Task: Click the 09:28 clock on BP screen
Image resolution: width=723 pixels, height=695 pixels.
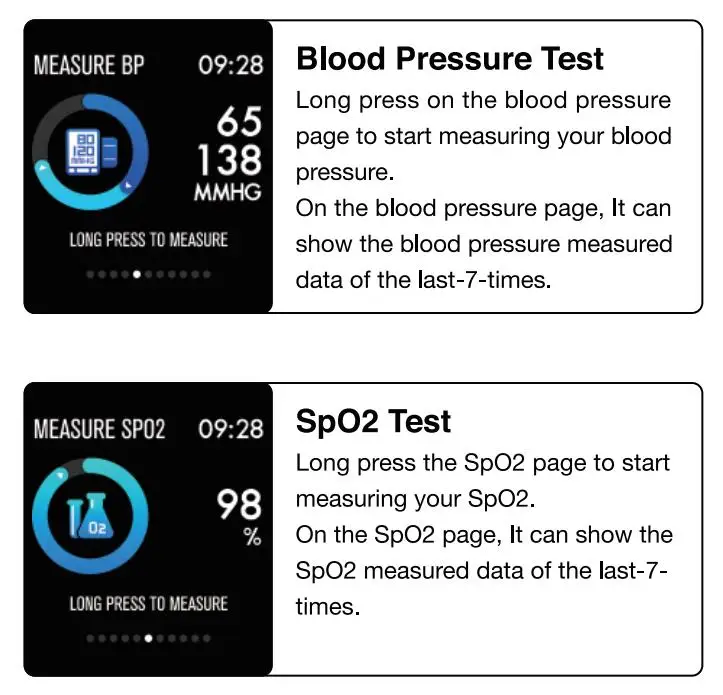Action: tap(231, 65)
